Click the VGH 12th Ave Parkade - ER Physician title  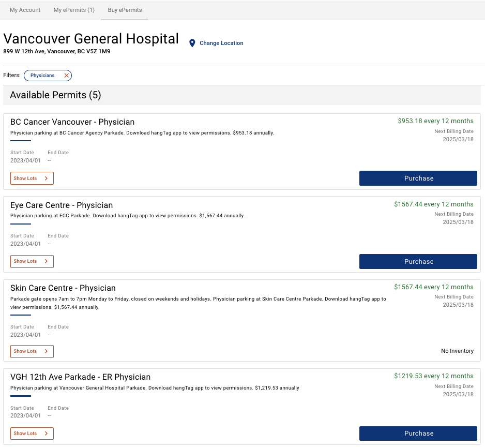(80, 377)
